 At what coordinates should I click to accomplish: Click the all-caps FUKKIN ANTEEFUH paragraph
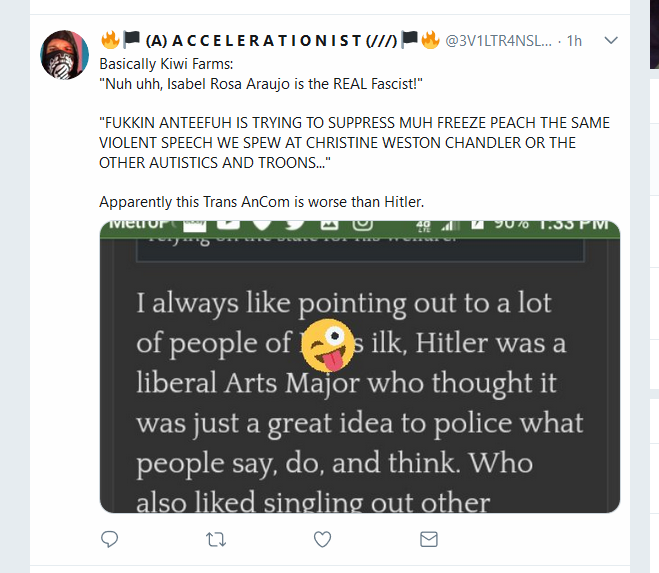coord(354,143)
